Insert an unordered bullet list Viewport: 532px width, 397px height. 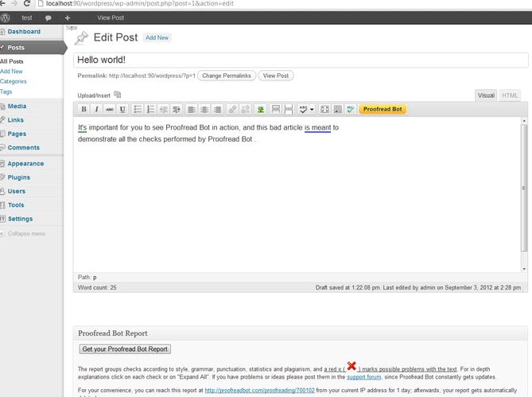pos(138,109)
